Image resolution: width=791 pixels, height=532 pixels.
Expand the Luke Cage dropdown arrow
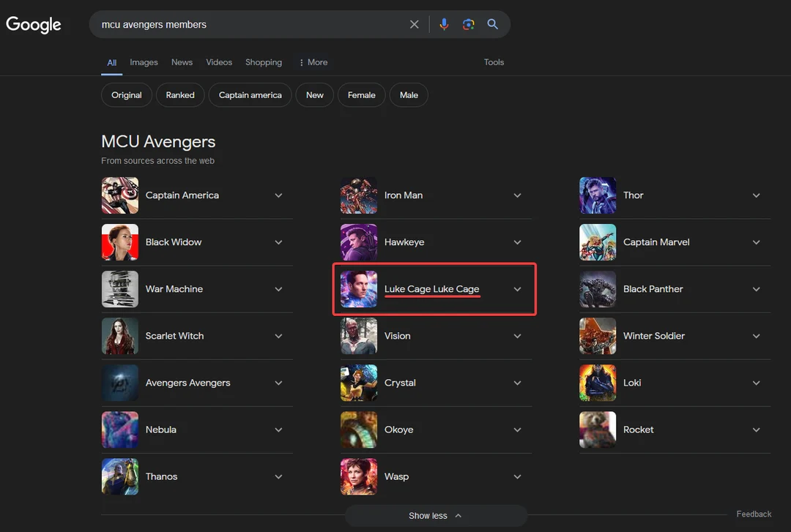tap(517, 289)
